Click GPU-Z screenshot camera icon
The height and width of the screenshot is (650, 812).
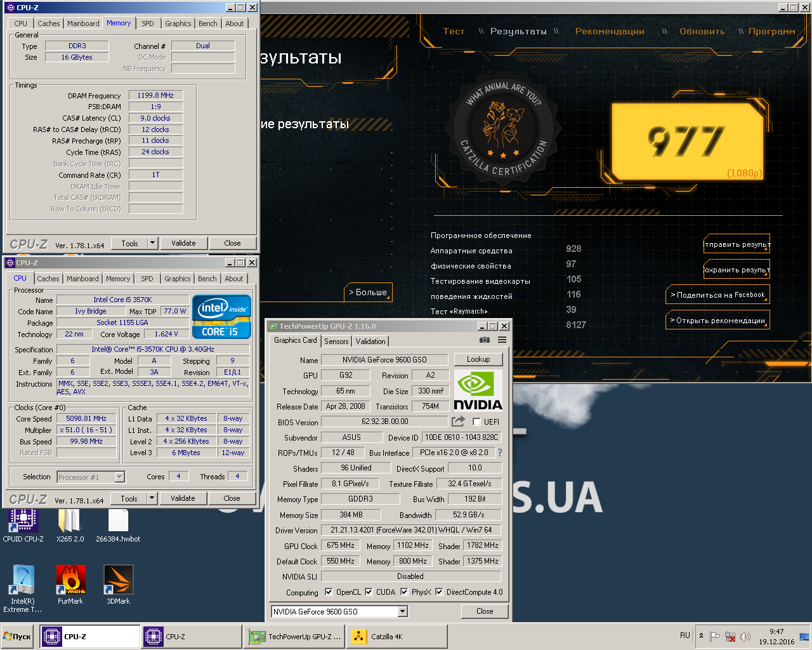[485, 340]
